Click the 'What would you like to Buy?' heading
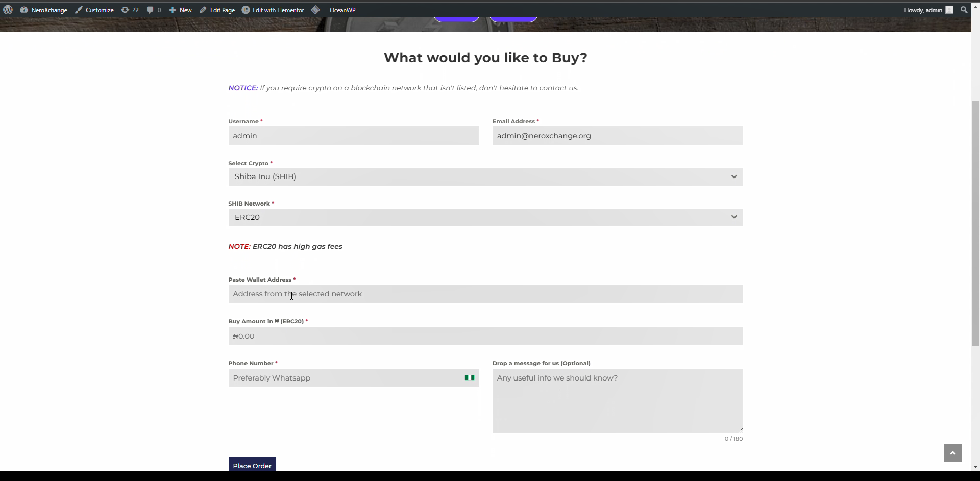 (x=485, y=58)
